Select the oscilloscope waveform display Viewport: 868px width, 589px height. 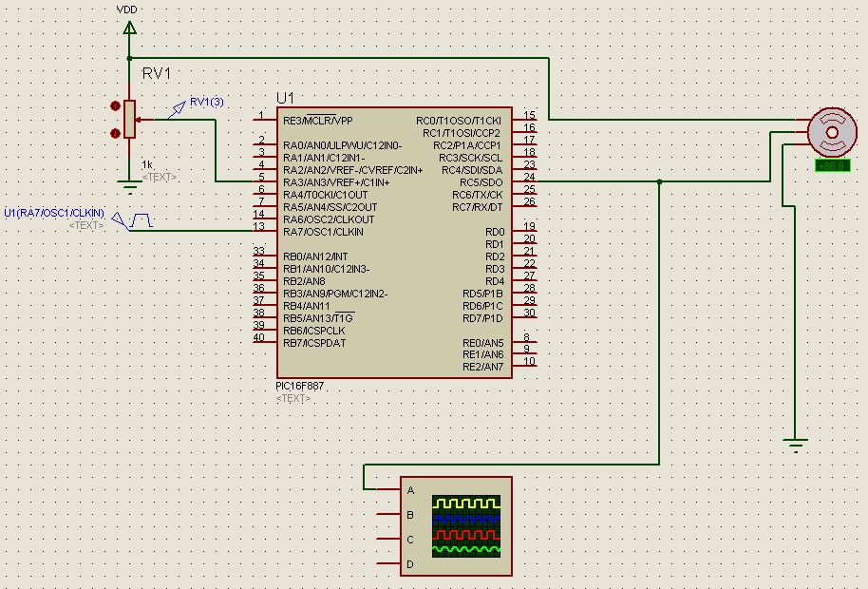point(465,525)
